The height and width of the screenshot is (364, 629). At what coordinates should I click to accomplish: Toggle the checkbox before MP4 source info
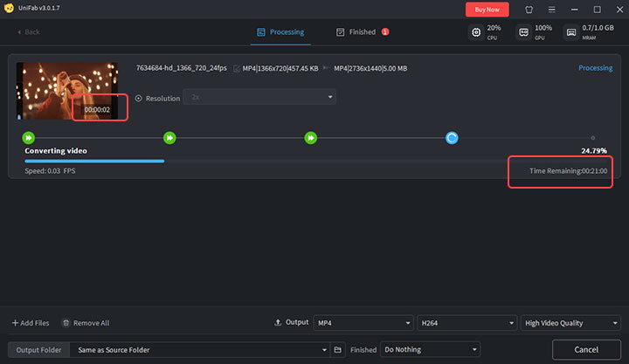click(x=237, y=68)
